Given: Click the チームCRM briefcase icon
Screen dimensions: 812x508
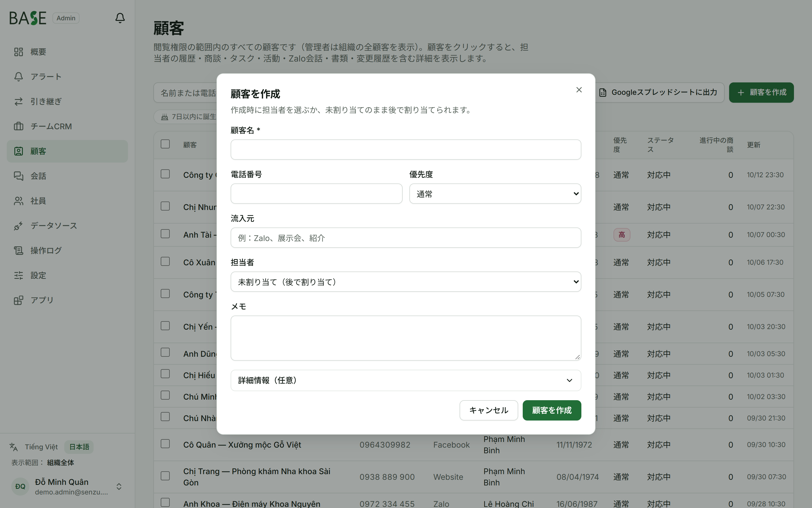Looking at the screenshot, I should [18, 126].
